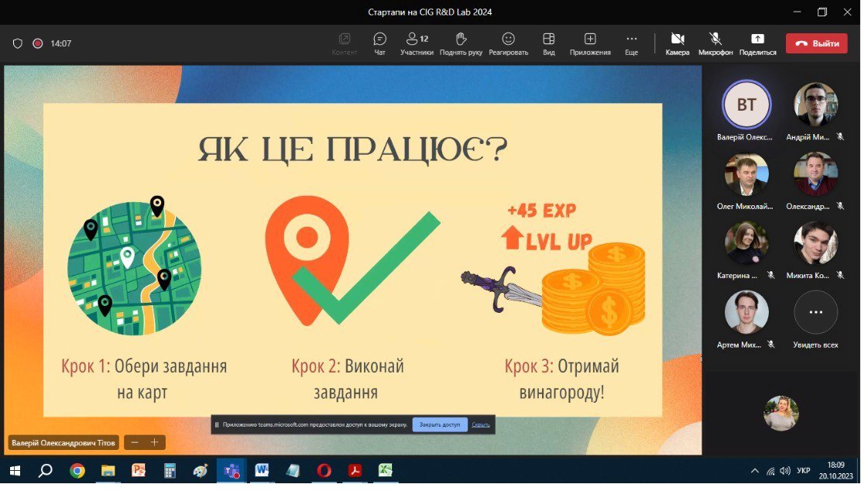Open the reactions picker
This screenshot has height=491, width=868.
508,43
